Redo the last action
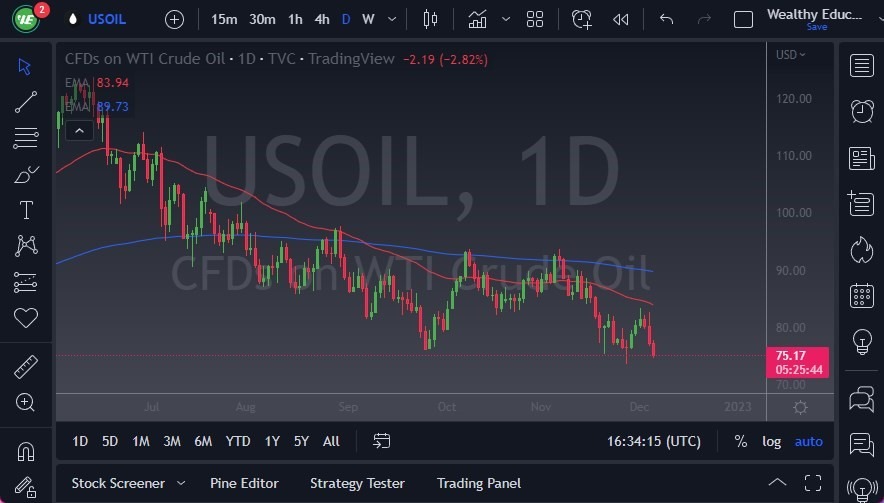This screenshot has height=503, width=884. [x=704, y=20]
